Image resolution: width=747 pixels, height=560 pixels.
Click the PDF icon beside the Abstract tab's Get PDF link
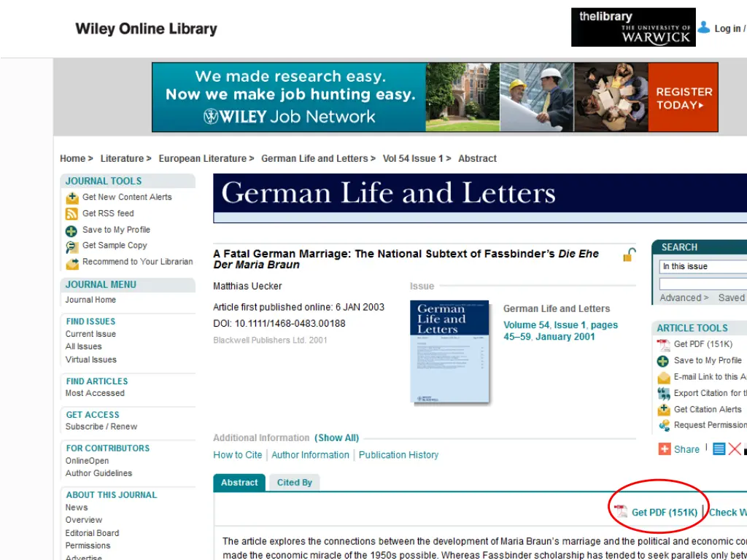coord(621,511)
